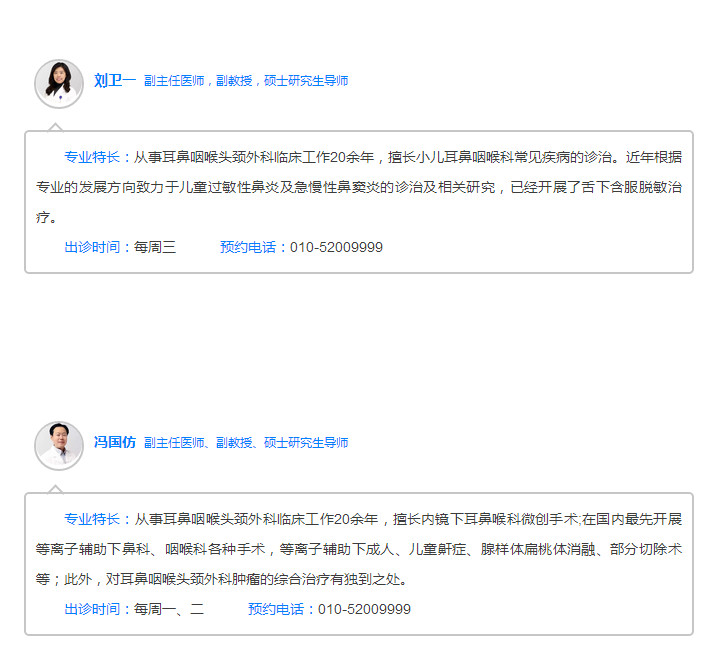Click 专业特长 label in 刘卫一's card
711x650 pixels.
92,157
